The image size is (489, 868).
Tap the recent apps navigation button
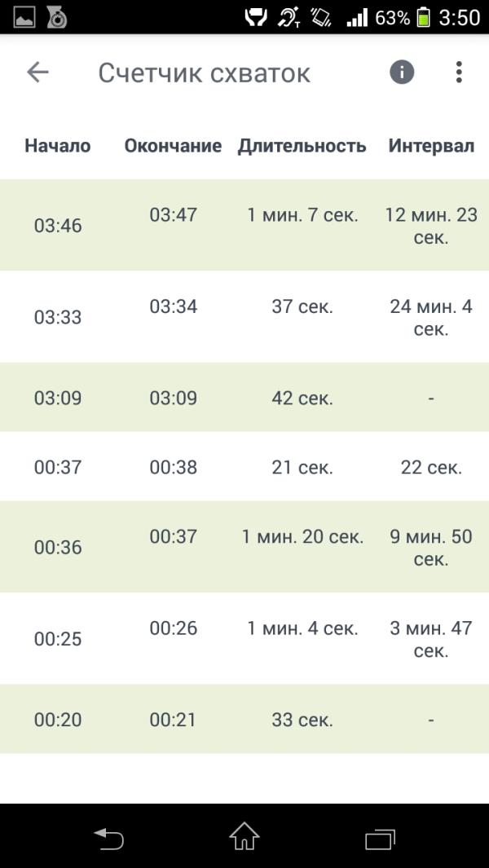tap(380, 838)
